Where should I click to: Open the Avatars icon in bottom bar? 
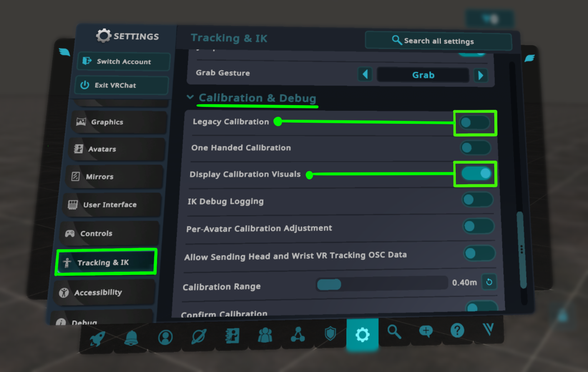tap(232, 336)
